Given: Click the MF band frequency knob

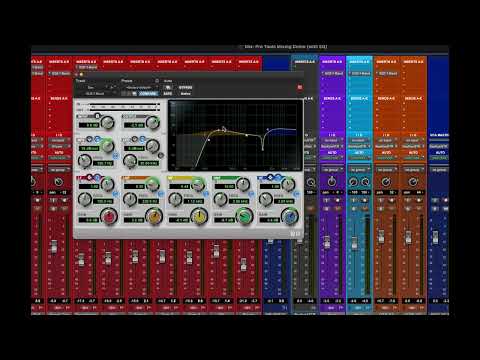Looking at the screenshot, I should 175,199.
